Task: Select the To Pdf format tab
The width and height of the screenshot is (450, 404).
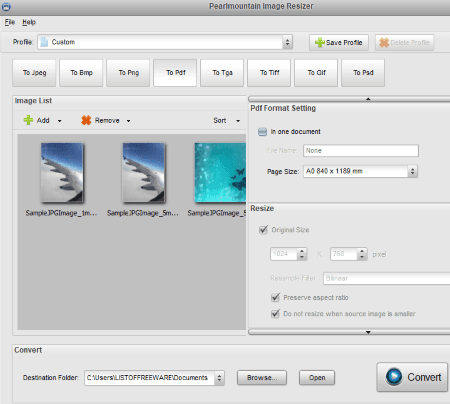Action: [x=175, y=73]
